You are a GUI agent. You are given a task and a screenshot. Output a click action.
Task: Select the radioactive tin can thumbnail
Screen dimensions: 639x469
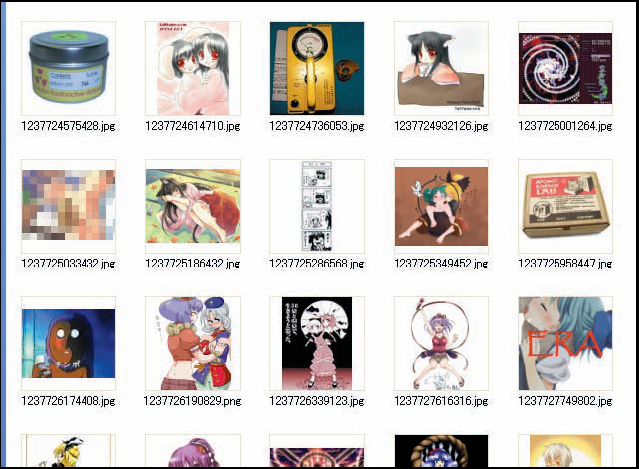(x=68, y=68)
